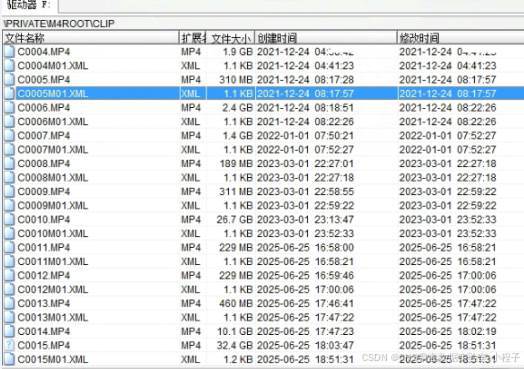
Task: Select file name C0006M01.XML
Action: point(53,122)
